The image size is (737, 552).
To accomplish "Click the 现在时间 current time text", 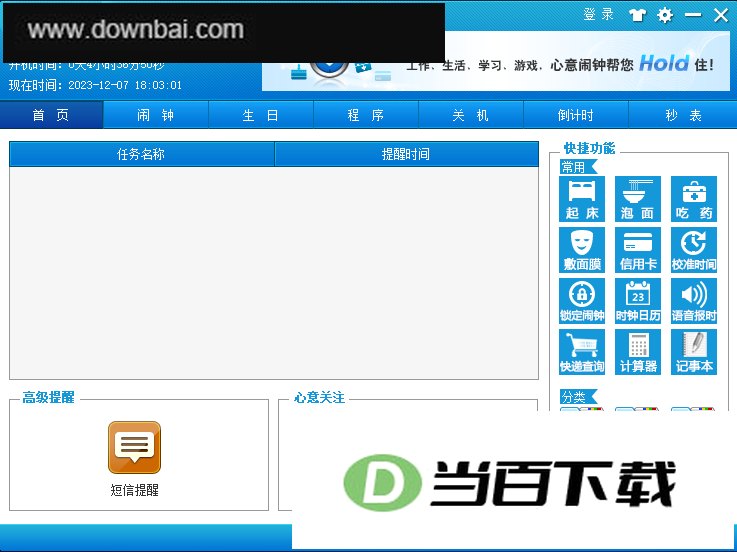I will [95, 85].
